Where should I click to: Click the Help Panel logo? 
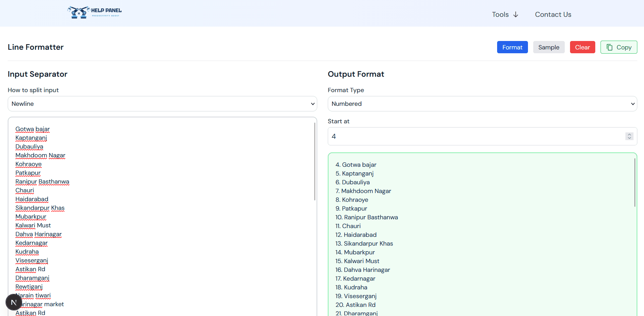coord(95,12)
